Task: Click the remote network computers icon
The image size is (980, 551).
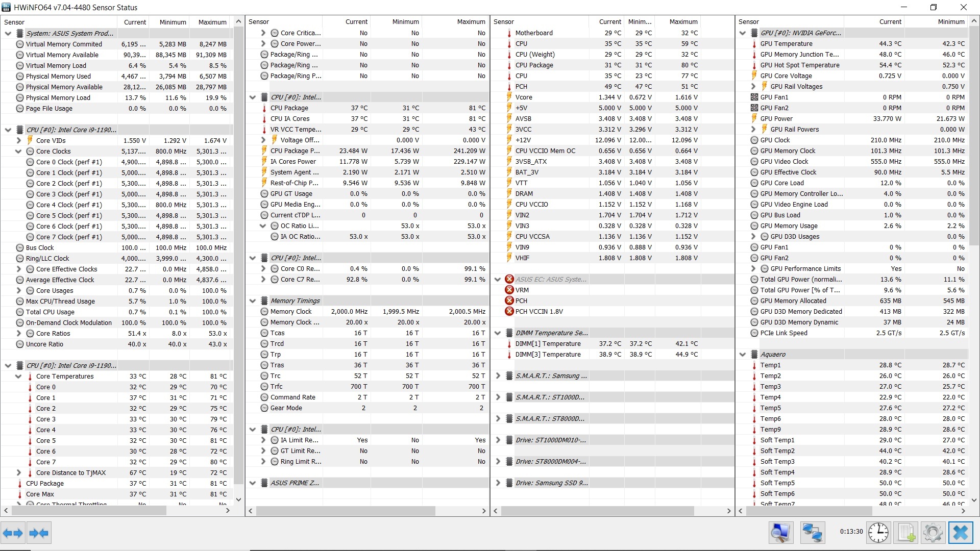Action: pyautogui.click(x=812, y=533)
